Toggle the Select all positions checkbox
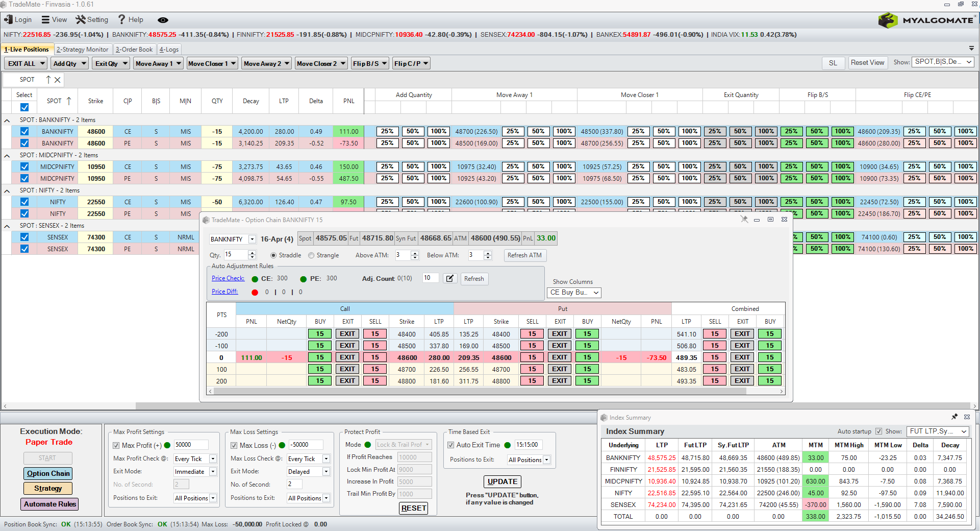The image size is (980, 531). 24,107
